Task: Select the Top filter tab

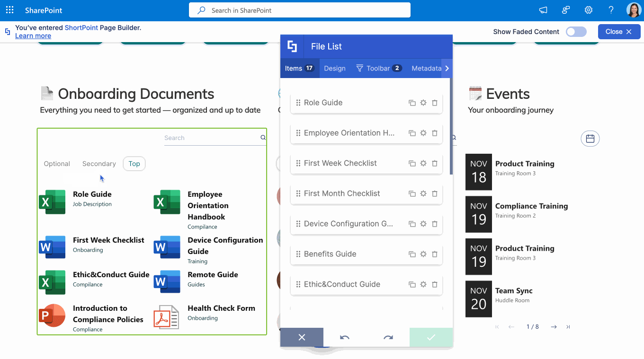Action: [x=134, y=164]
